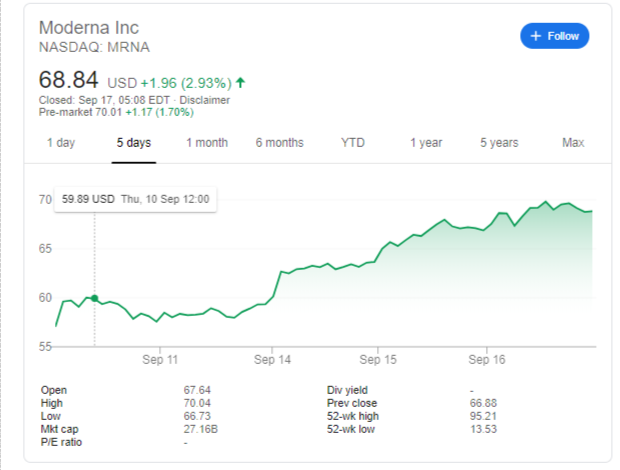
Task: Show the 5 years chart tab
Action: click(499, 143)
